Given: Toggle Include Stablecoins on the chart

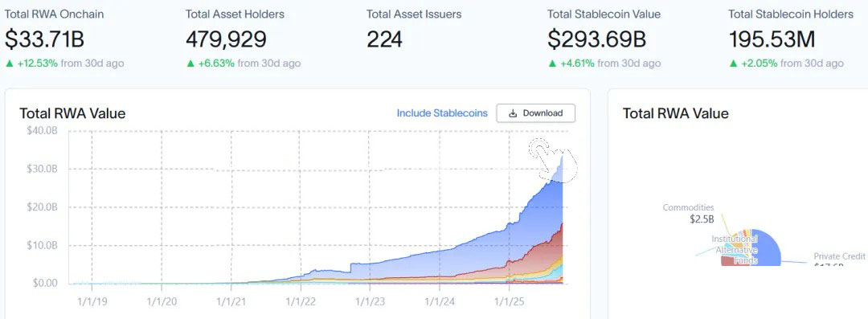Looking at the screenshot, I should pyautogui.click(x=442, y=113).
